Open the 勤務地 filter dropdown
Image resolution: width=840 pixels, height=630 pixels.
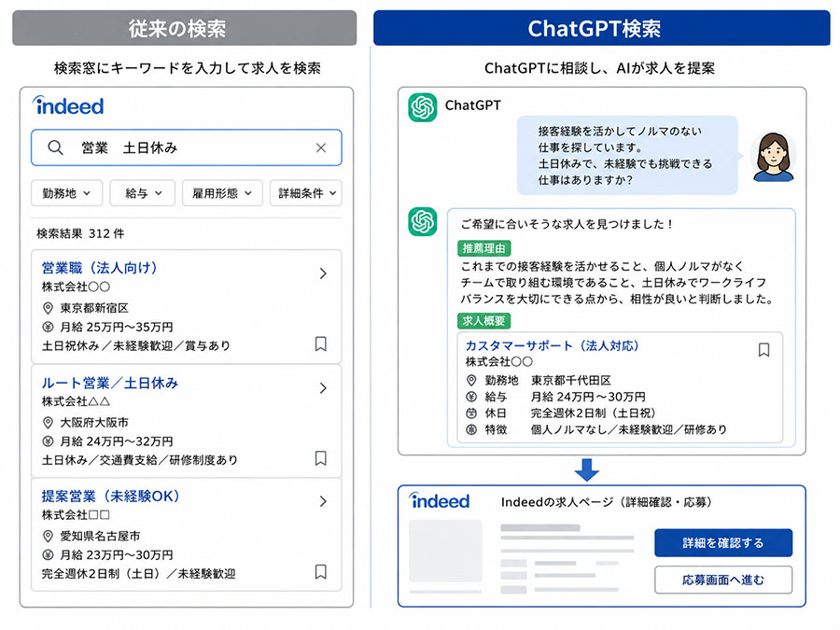66,193
